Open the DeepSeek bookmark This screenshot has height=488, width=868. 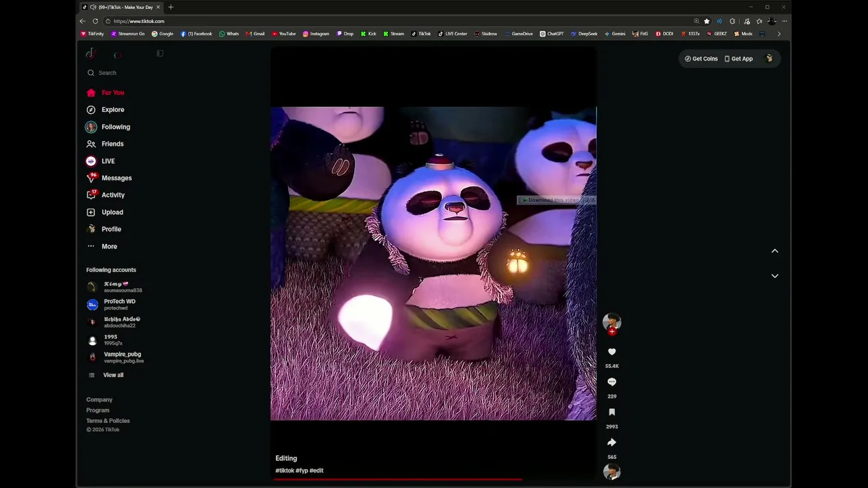tap(585, 34)
